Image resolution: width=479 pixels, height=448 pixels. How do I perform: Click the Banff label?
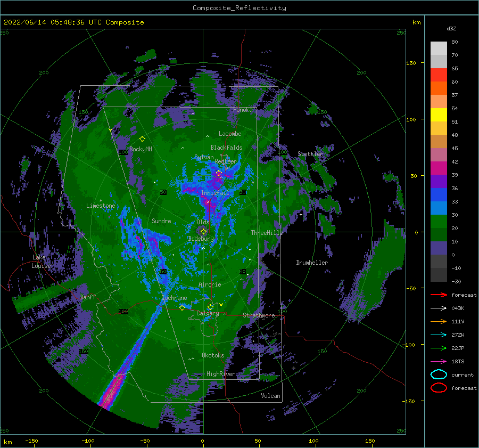(x=88, y=297)
